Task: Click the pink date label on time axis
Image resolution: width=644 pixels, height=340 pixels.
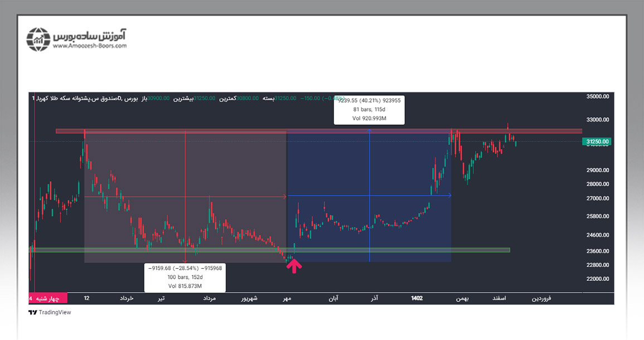Action: (x=48, y=298)
